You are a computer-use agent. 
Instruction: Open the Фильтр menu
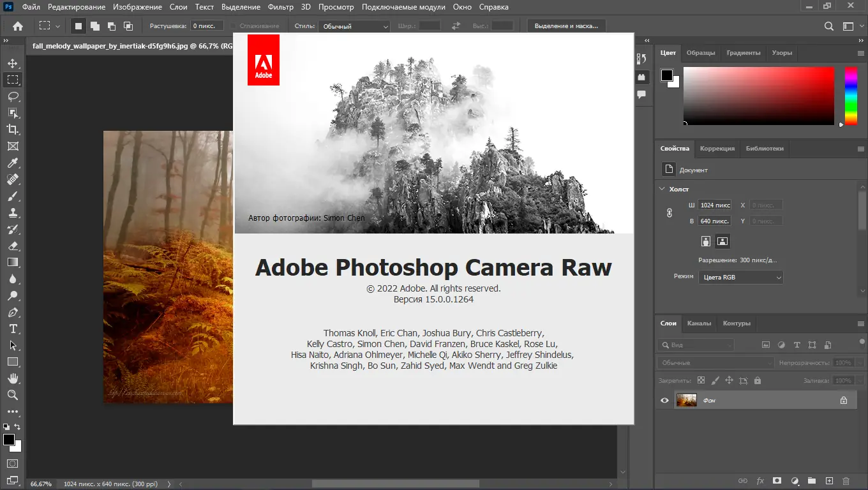(281, 7)
